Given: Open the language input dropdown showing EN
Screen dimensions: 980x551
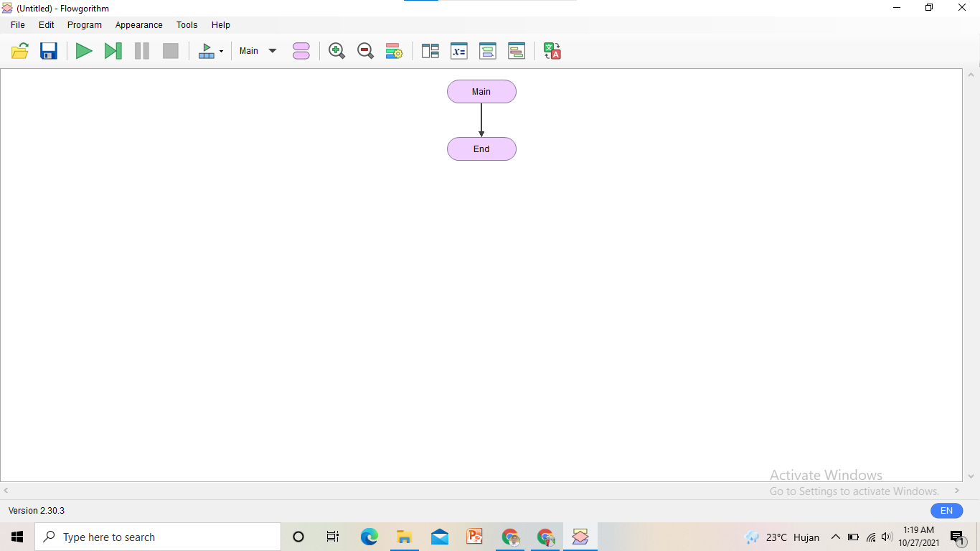Looking at the screenshot, I should point(946,510).
